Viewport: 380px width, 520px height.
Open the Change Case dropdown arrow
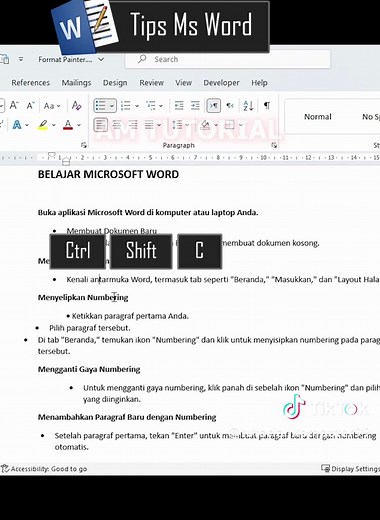tap(59, 106)
